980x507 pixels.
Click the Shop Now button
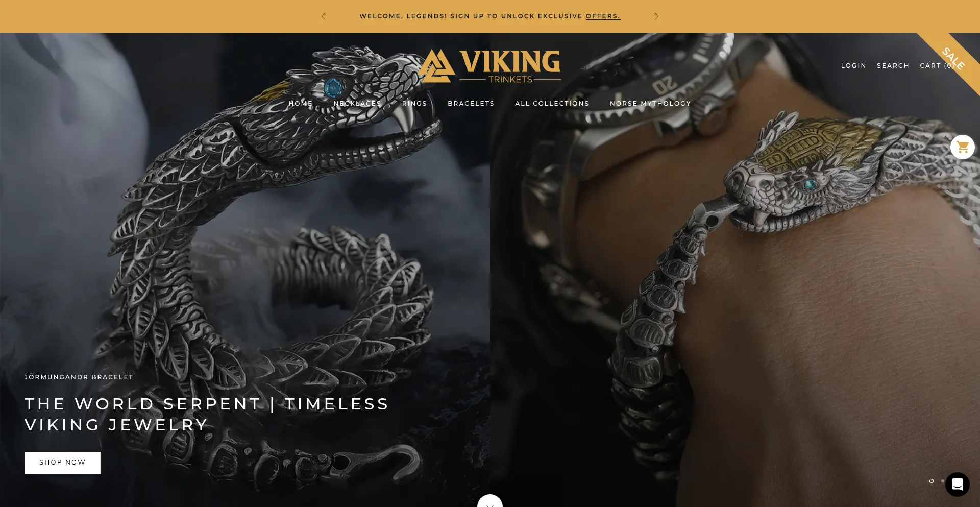(x=63, y=463)
